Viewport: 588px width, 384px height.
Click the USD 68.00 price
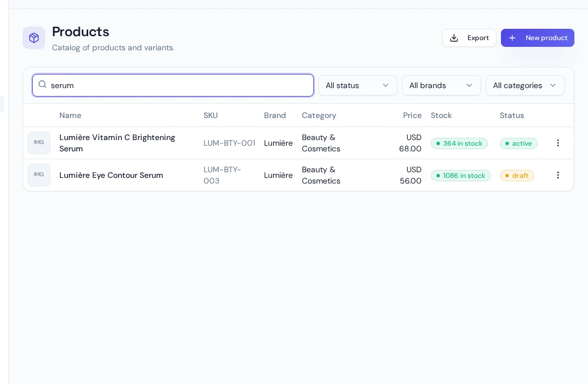tap(410, 143)
